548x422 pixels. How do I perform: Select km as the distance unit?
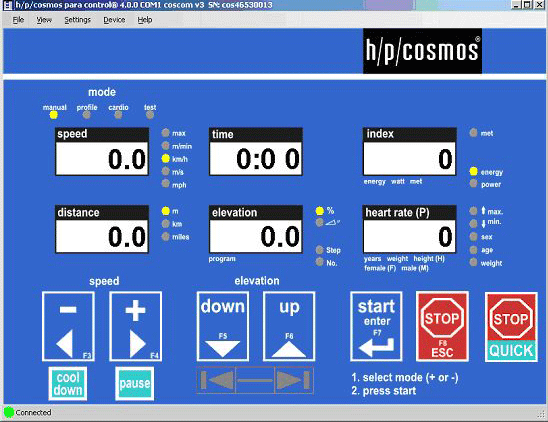click(x=166, y=224)
